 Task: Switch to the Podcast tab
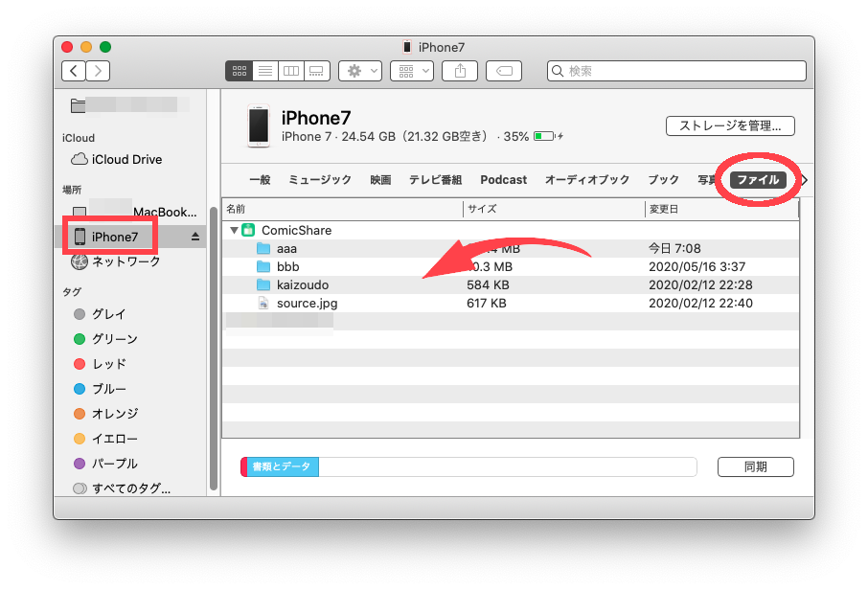tap(504, 180)
